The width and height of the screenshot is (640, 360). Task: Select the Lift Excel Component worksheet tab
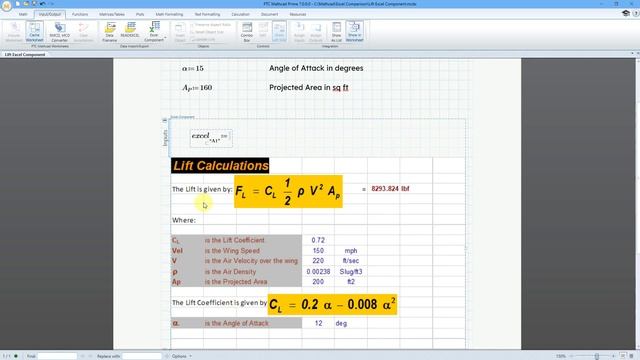(x=25, y=54)
